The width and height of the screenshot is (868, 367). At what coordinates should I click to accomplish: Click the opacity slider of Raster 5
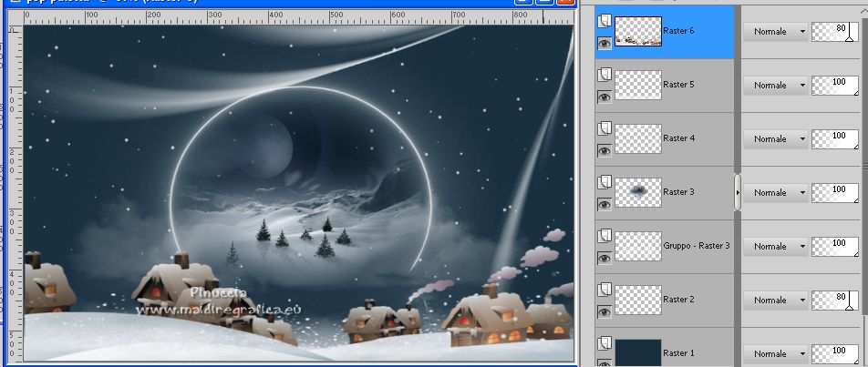pyautogui.click(x=835, y=85)
